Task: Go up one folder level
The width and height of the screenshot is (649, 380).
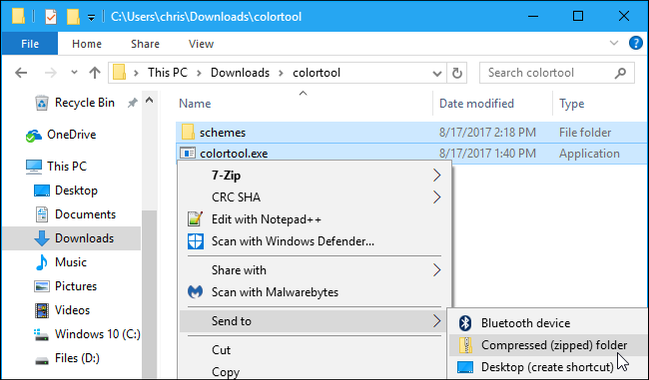Action: 95,73
